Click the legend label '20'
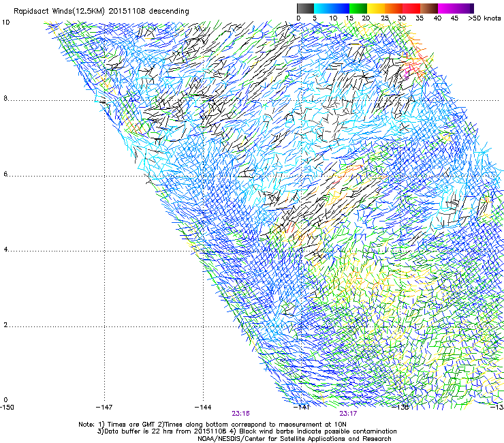The width and height of the screenshot is (504, 443). click(x=366, y=18)
